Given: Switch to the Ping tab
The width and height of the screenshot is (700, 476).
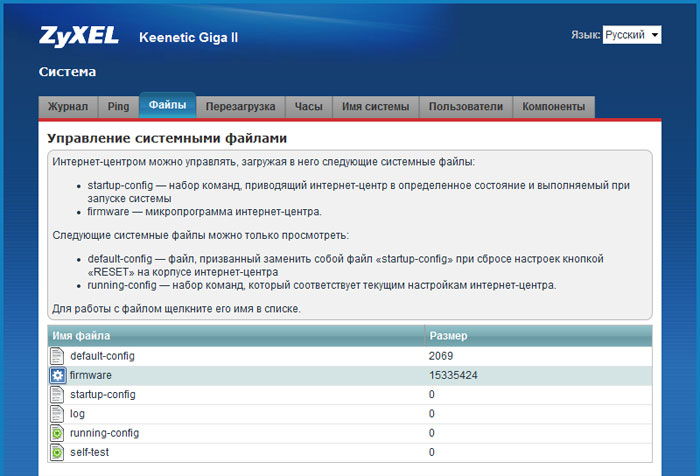Looking at the screenshot, I should [x=118, y=107].
